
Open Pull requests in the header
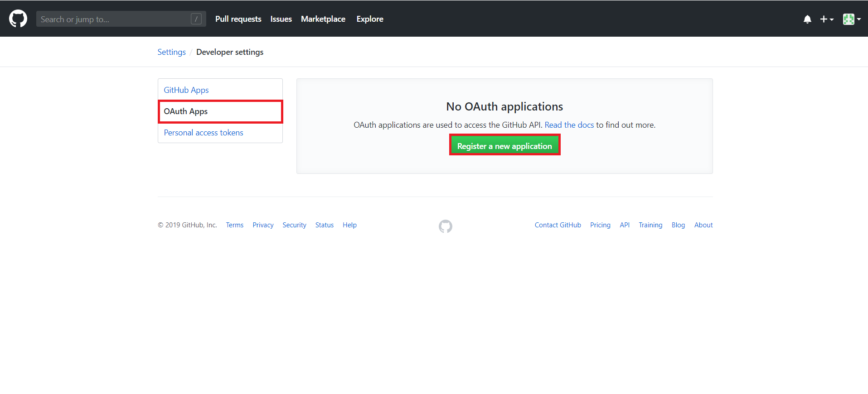click(238, 19)
